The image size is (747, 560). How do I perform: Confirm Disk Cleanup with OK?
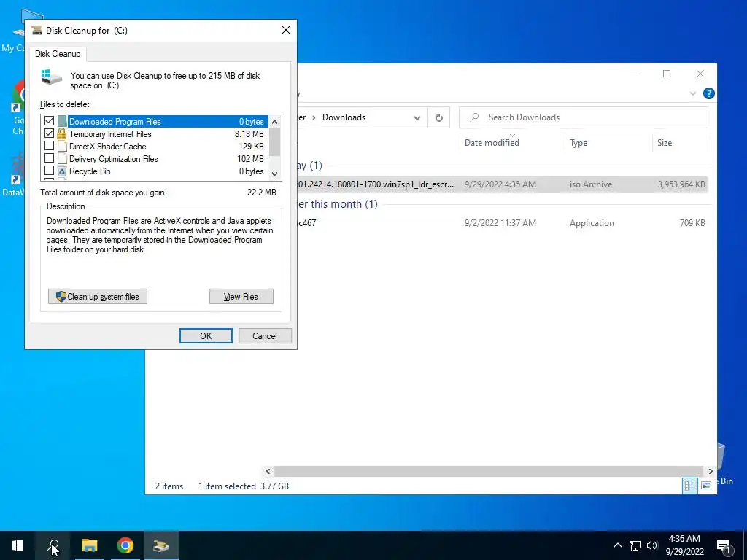[x=206, y=335]
